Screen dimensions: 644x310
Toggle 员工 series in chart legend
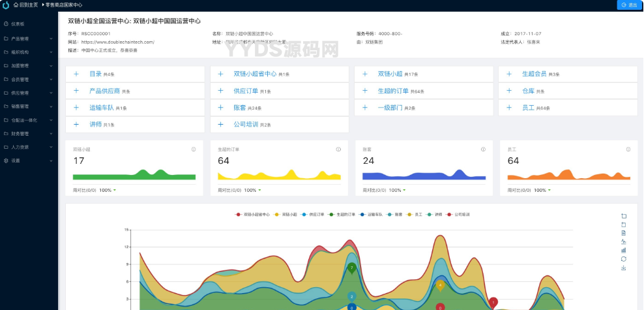(x=415, y=214)
